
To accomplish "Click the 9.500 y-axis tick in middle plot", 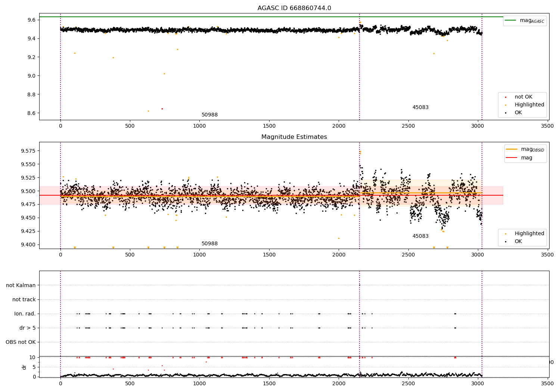I will (28, 191).
